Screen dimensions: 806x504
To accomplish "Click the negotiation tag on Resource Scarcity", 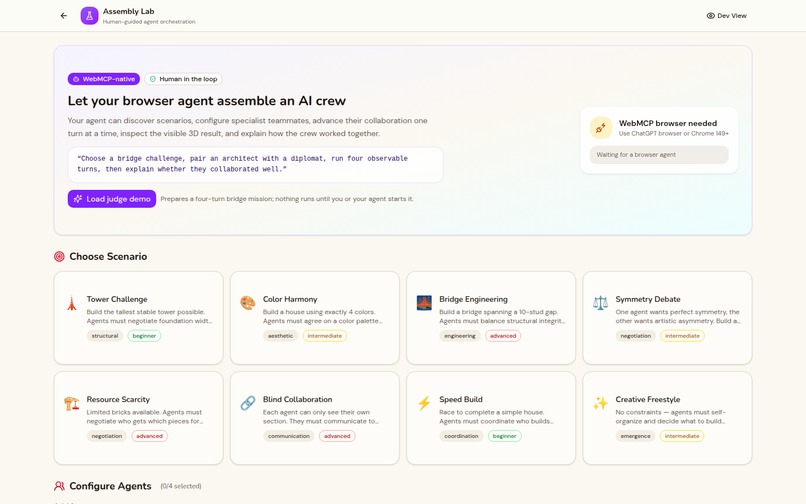I will point(107,436).
